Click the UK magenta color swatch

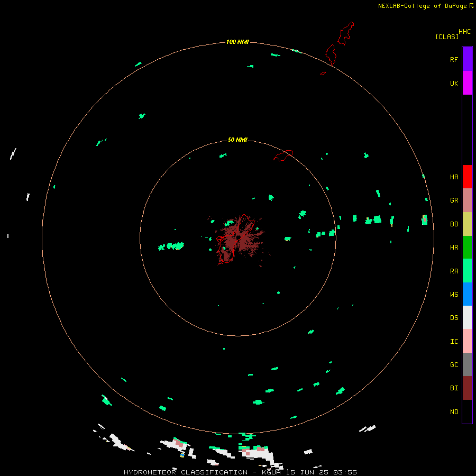[467, 83]
